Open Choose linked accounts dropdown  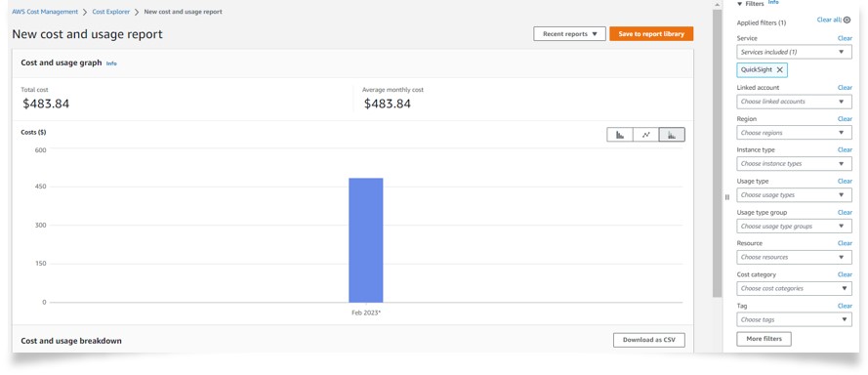(794, 102)
